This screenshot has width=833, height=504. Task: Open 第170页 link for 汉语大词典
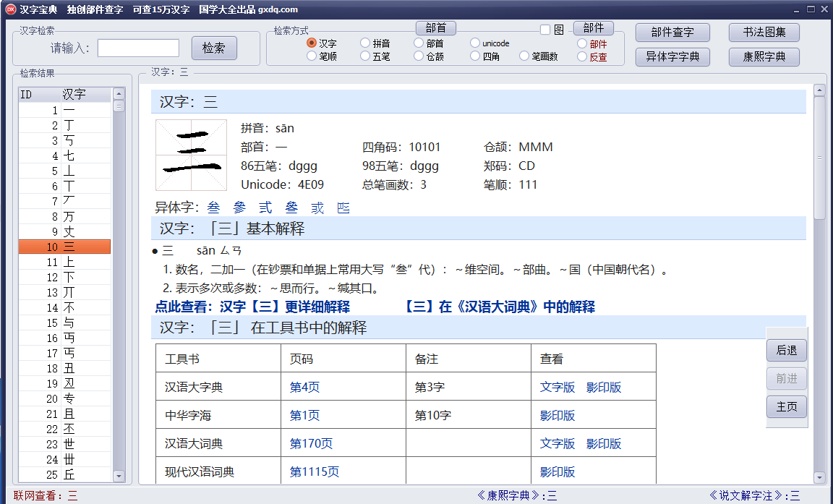coord(312,443)
